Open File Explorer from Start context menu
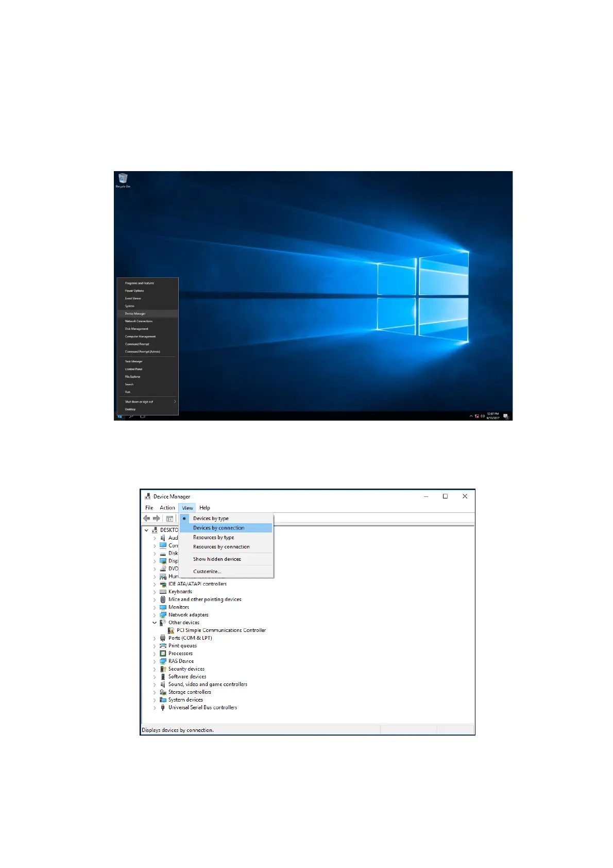This screenshot has width=613, height=868. pyautogui.click(x=148, y=377)
